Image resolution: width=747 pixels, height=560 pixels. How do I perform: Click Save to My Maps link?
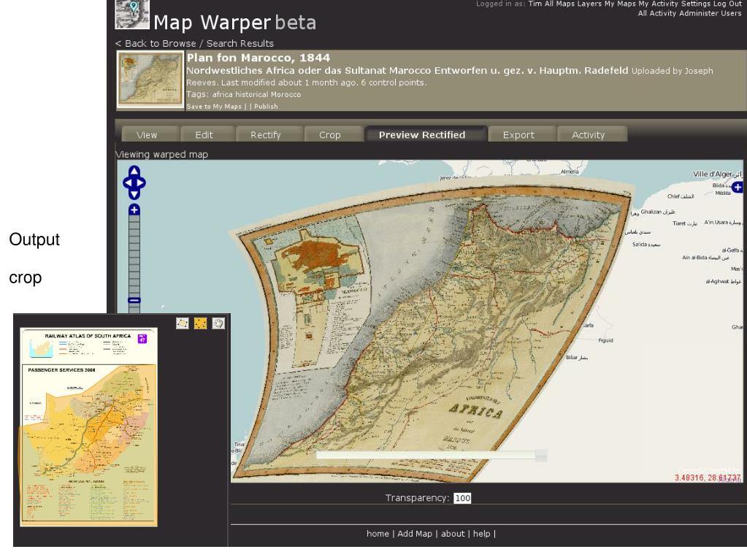(214, 107)
